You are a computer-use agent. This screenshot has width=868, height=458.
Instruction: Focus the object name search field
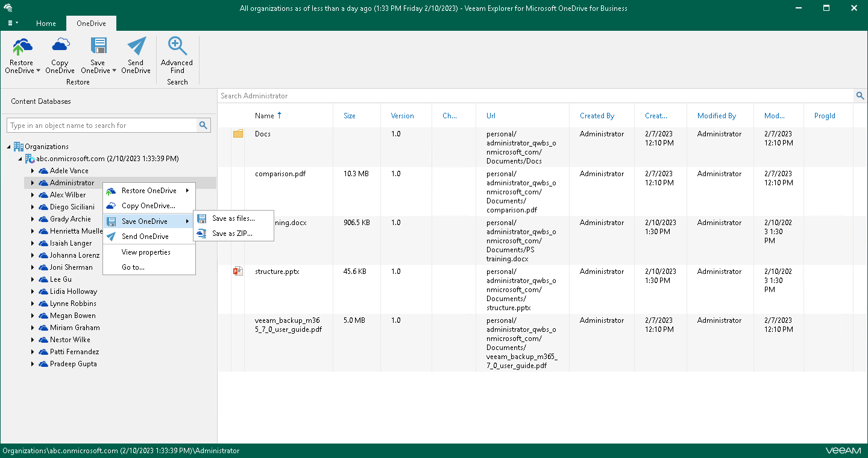pos(102,126)
